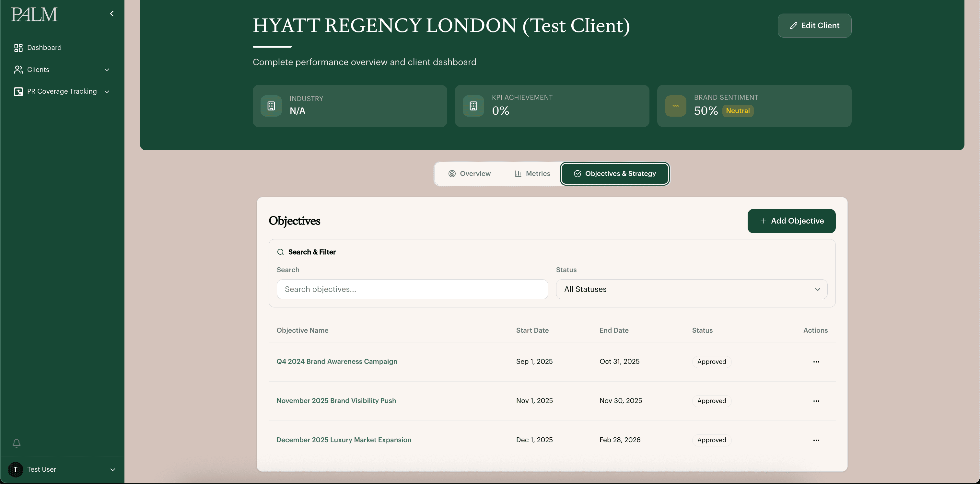Screen dimensions: 980x484
Task: Click the Dec 1, 2025 start date
Action: 534,440
